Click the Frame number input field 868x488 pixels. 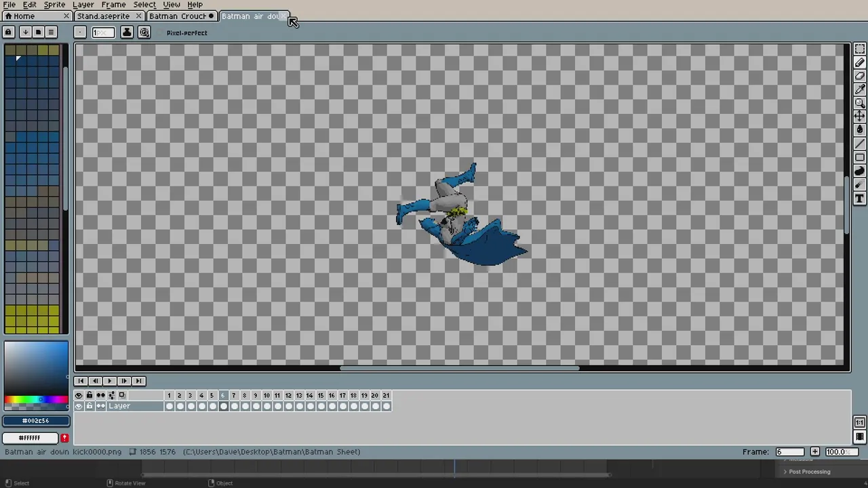(790, 452)
